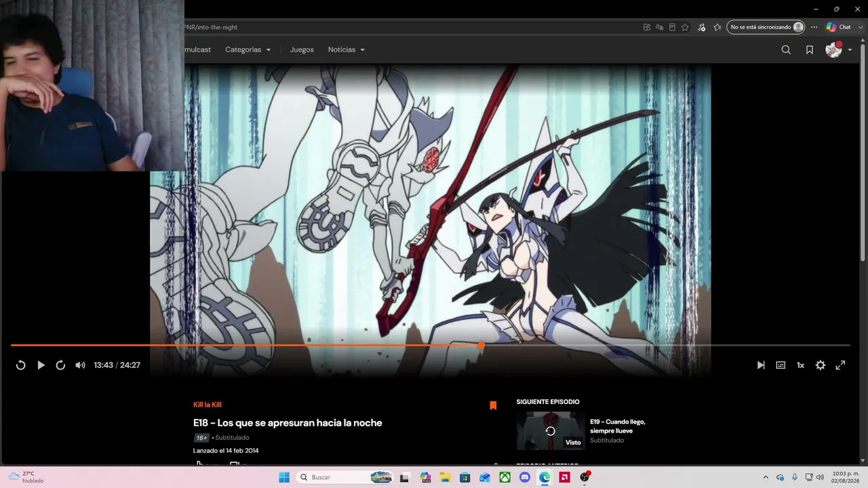Click the orange progress bar playhead

[481, 346]
